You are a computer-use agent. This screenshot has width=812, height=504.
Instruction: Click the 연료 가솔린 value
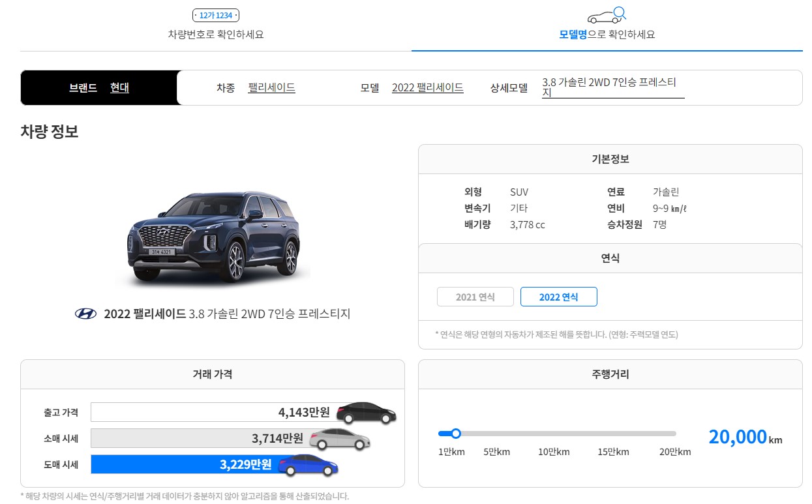(x=666, y=192)
